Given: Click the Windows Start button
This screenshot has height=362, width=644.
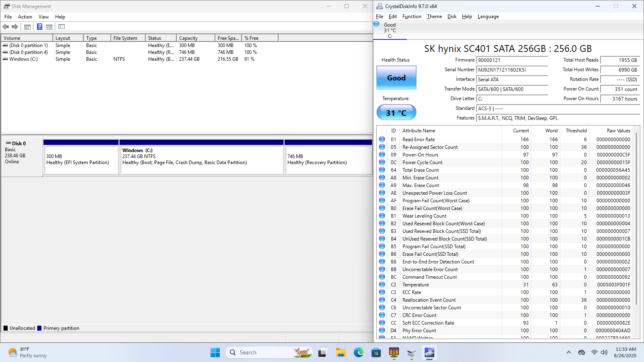Looking at the screenshot, I should pyautogui.click(x=215, y=353).
